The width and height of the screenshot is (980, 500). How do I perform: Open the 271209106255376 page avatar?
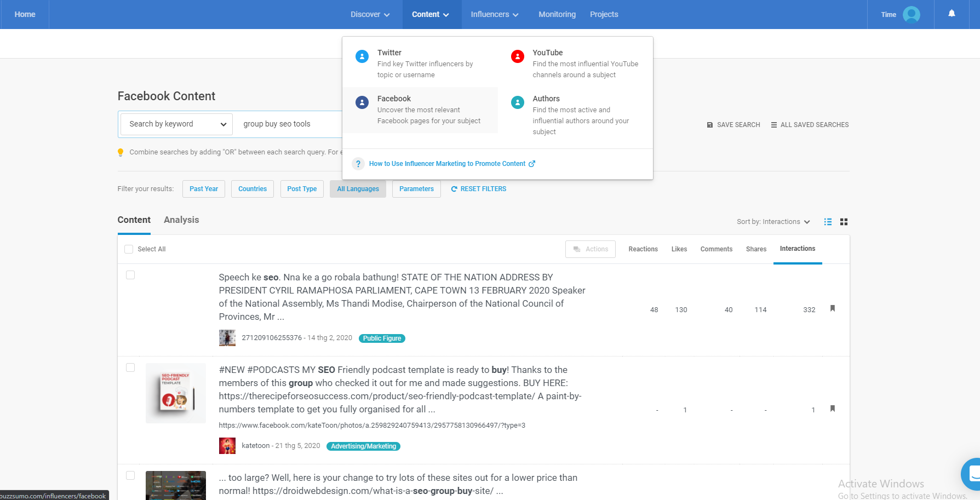point(227,338)
